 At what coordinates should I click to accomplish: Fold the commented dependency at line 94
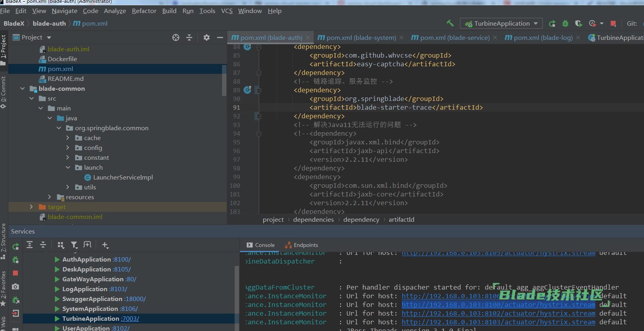(259, 134)
